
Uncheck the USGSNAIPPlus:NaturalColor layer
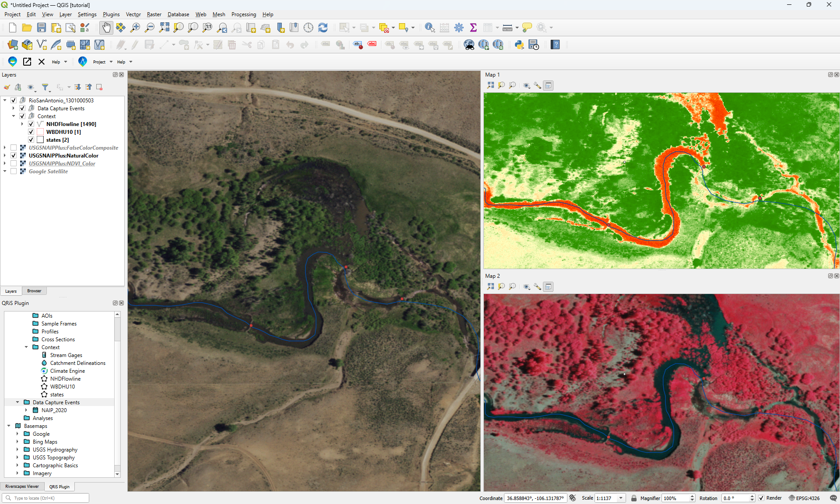pos(14,156)
